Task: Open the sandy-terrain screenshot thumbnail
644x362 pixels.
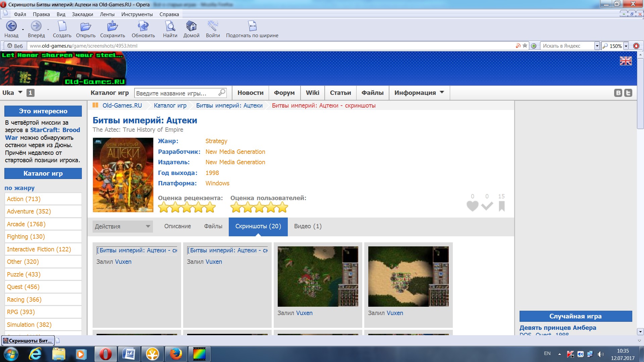Action: pyautogui.click(x=408, y=276)
